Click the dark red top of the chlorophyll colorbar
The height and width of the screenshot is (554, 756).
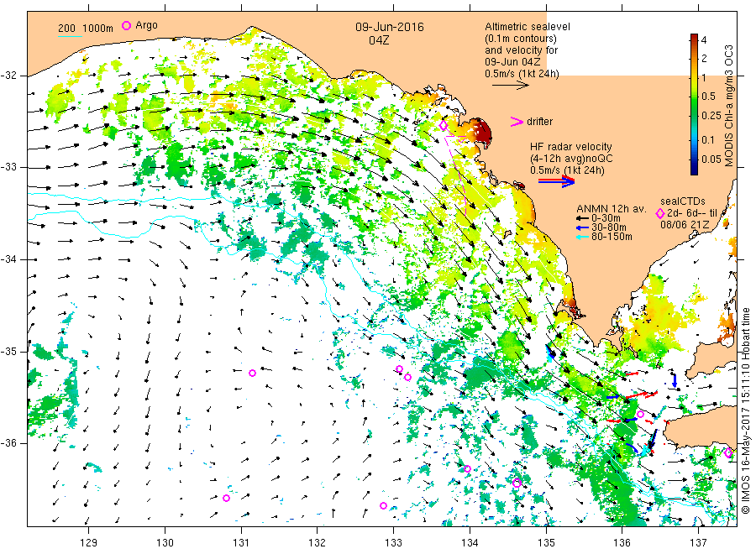pyautogui.click(x=695, y=39)
